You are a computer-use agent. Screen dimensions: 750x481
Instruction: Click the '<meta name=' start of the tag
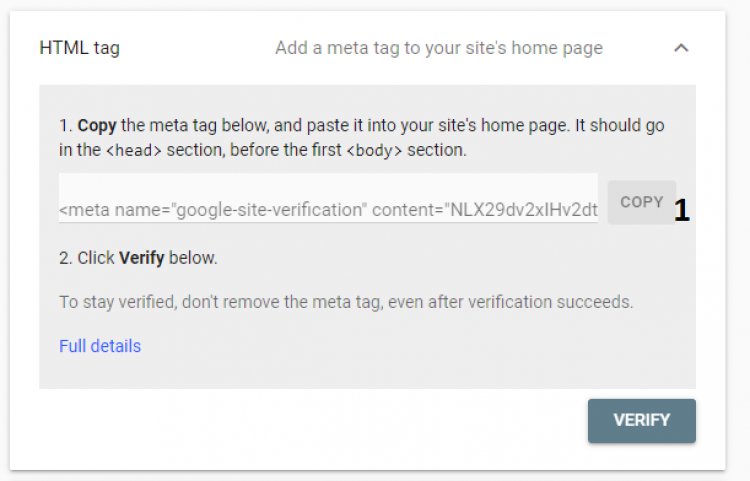(112, 210)
